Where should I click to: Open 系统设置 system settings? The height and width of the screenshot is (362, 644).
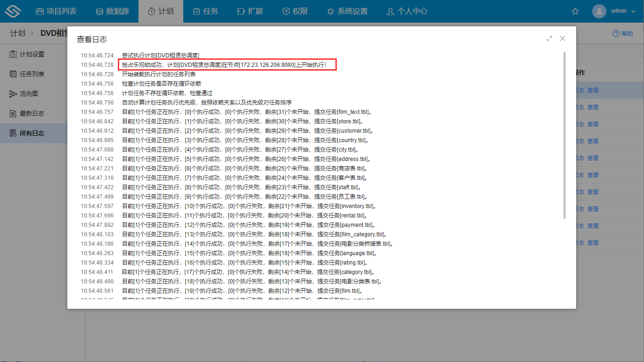(347, 11)
